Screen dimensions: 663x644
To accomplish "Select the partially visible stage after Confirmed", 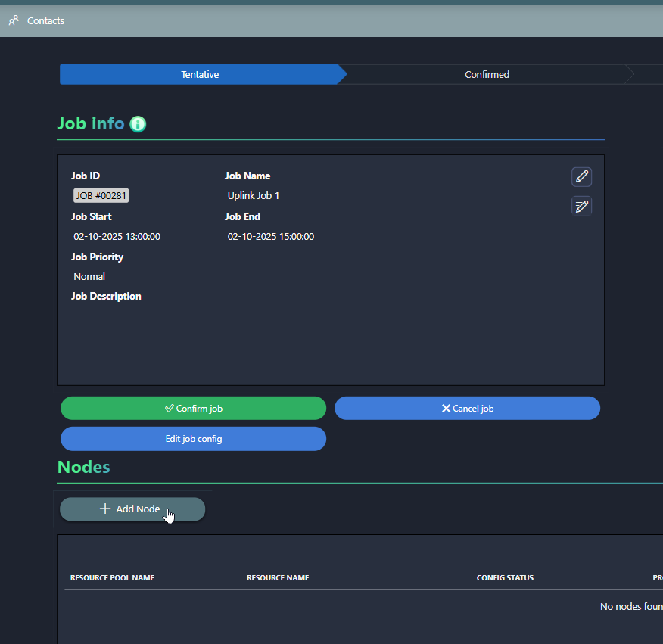I will (649, 74).
